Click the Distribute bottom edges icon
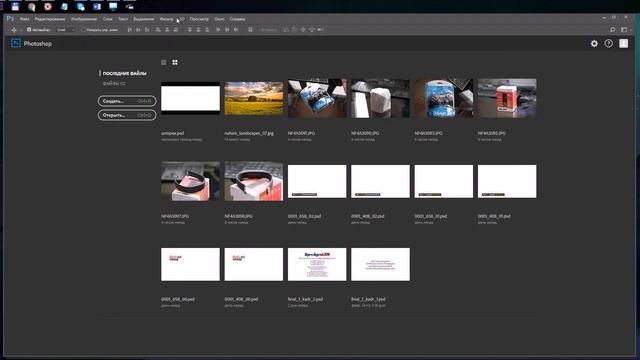This screenshot has width=640, height=360. [207, 30]
